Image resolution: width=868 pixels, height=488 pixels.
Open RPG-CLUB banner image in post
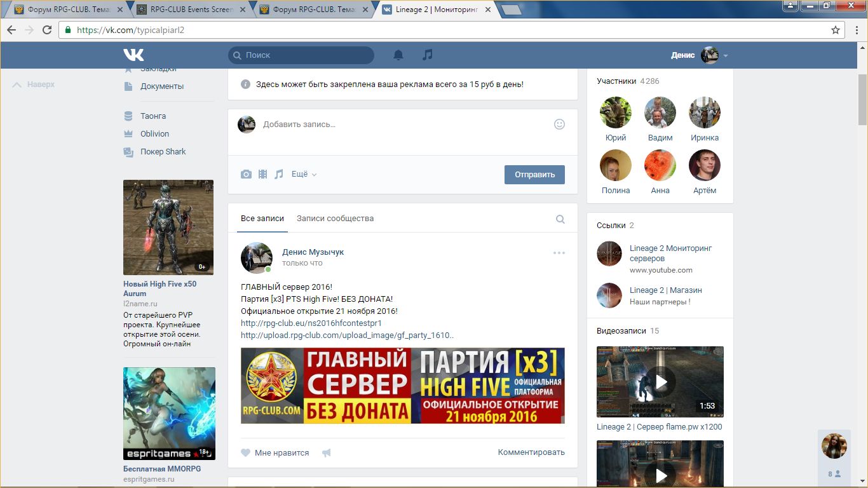tap(403, 386)
